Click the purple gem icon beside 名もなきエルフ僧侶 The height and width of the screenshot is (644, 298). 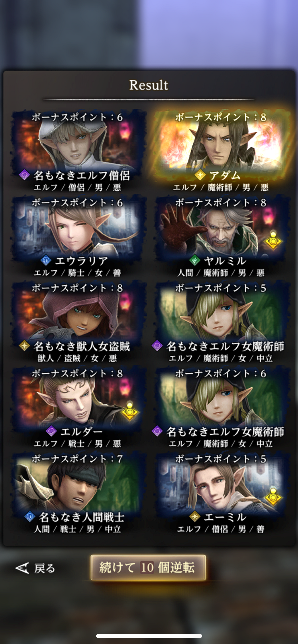point(24,175)
